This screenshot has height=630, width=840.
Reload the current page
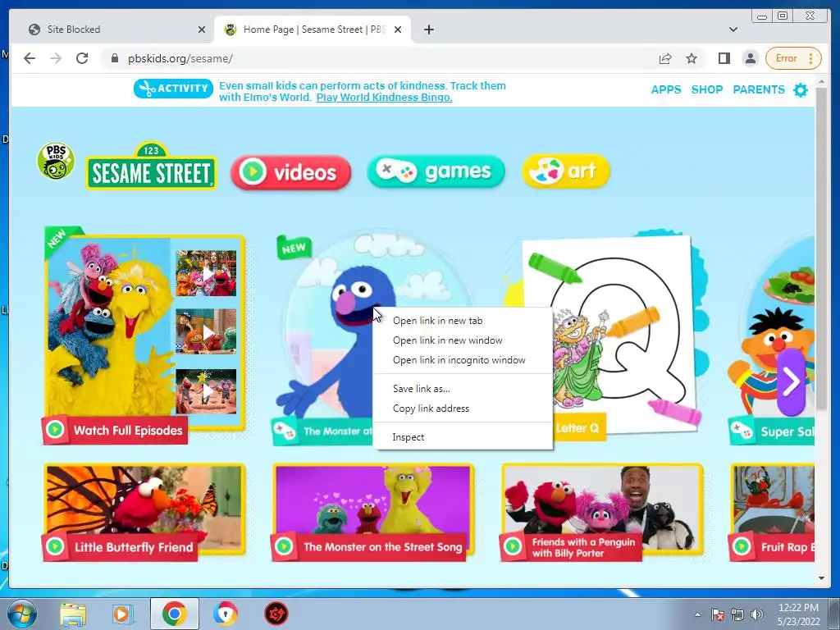(x=82, y=58)
